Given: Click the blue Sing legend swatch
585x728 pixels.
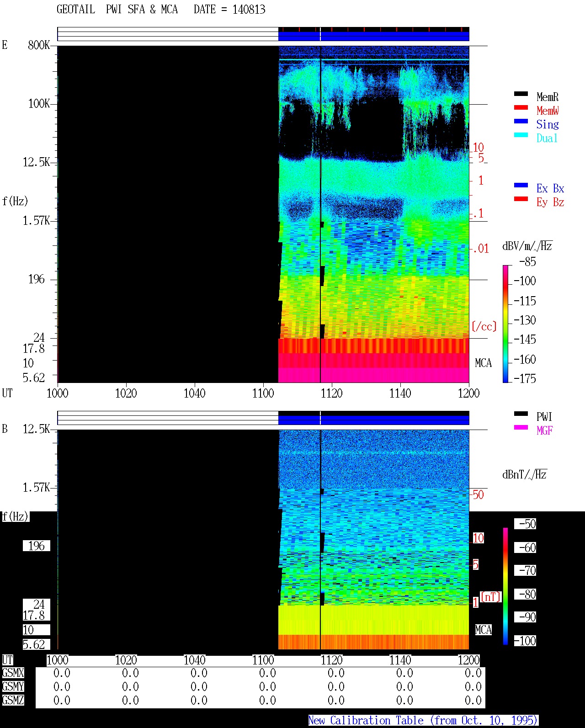Looking at the screenshot, I should 521,122.
